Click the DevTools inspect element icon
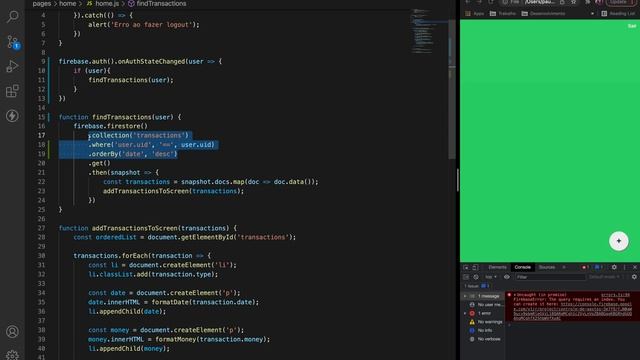This screenshot has height=360, width=640. [x=466, y=267]
